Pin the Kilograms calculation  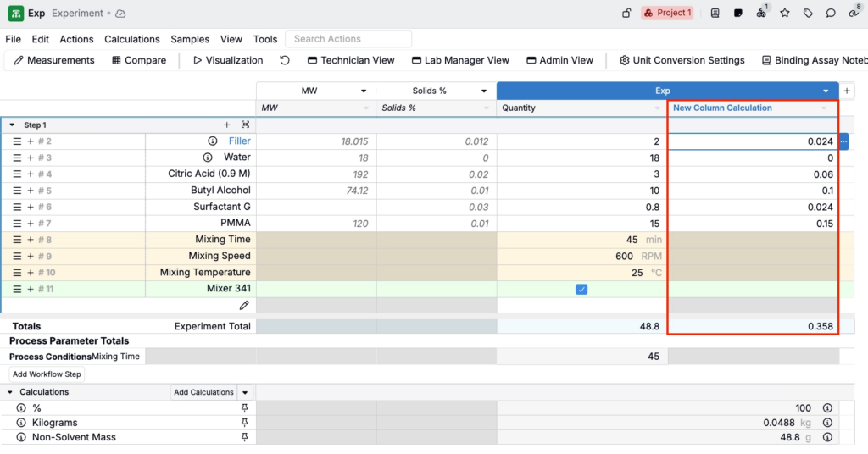(x=245, y=422)
